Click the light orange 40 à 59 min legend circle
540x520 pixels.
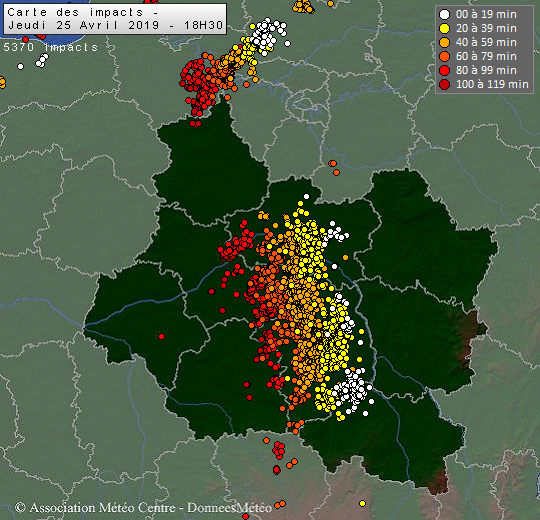[445, 42]
